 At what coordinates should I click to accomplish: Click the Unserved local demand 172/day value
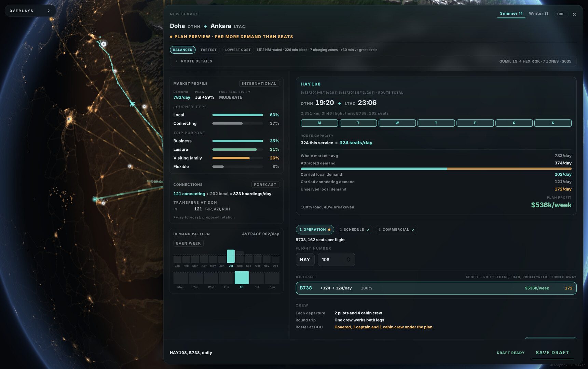click(563, 189)
